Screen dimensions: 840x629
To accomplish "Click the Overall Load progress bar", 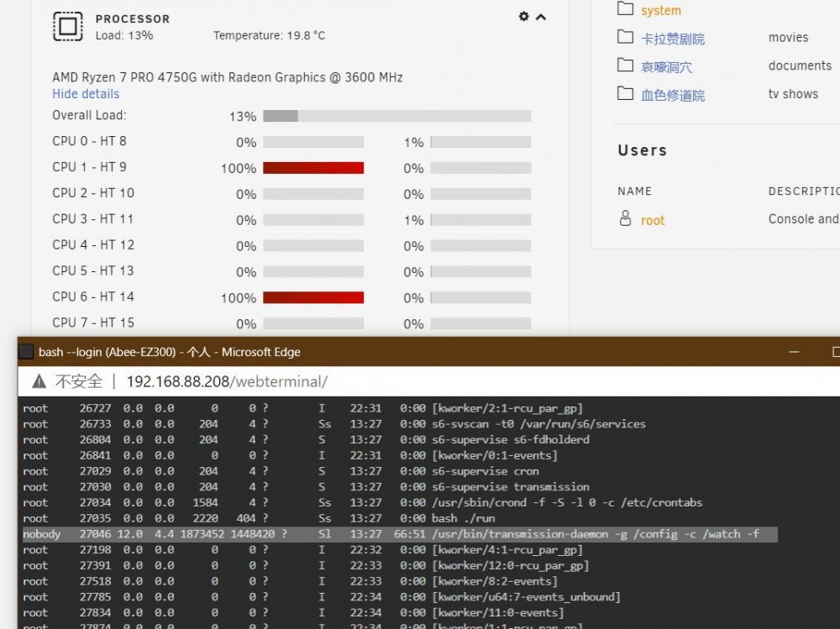I will (x=396, y=116).
